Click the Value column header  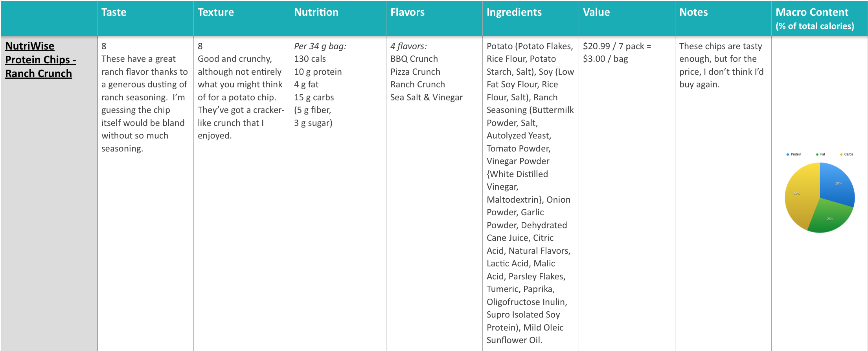click(x=596, y=12)
